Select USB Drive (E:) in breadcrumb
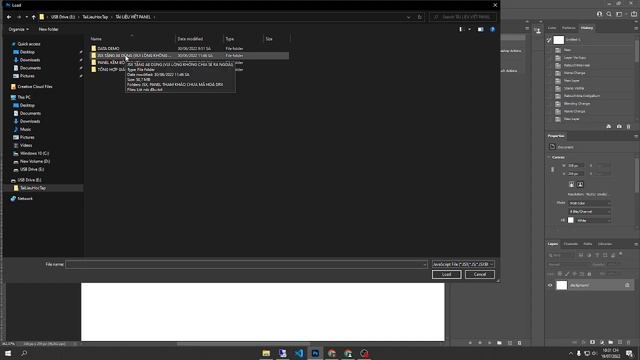Image resolution: width=640 pixels, height=360 pixels. [63, 17]
